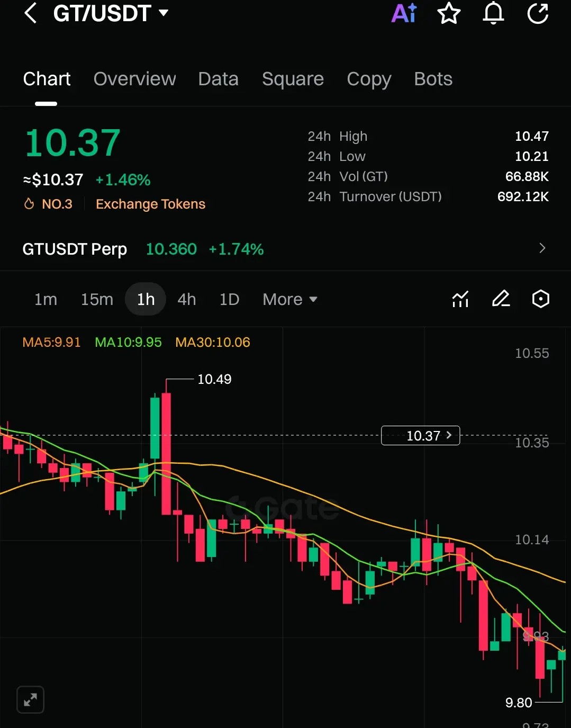Screen dimensions: 571x728
Task: Tap the 9.80 low marker on chart
Action: (519, 703)
